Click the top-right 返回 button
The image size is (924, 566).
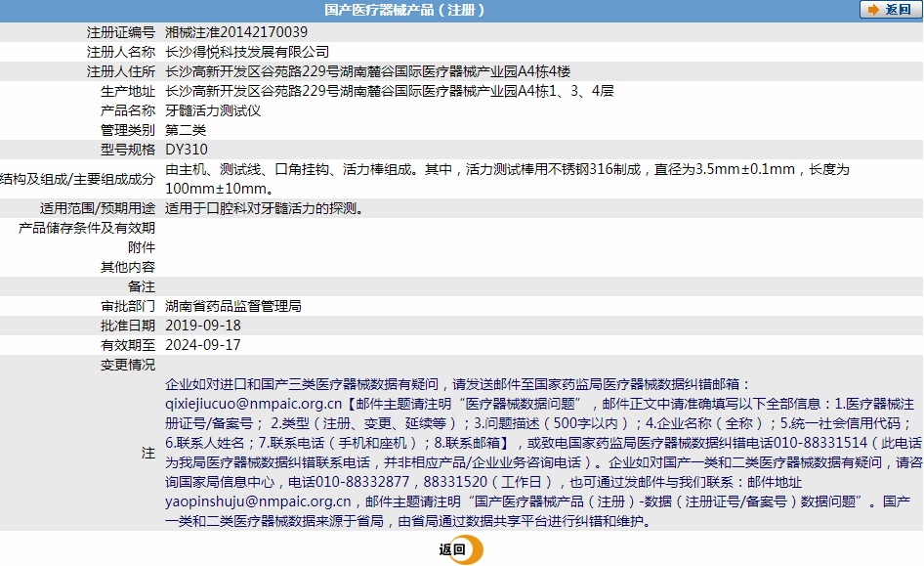(x=891, y=10)
